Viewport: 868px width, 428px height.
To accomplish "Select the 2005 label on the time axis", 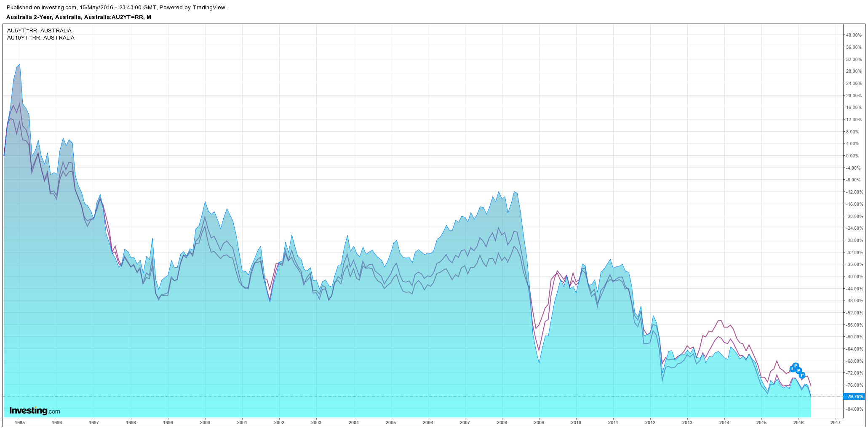I will pyautogui.click(x=391, y=423).
